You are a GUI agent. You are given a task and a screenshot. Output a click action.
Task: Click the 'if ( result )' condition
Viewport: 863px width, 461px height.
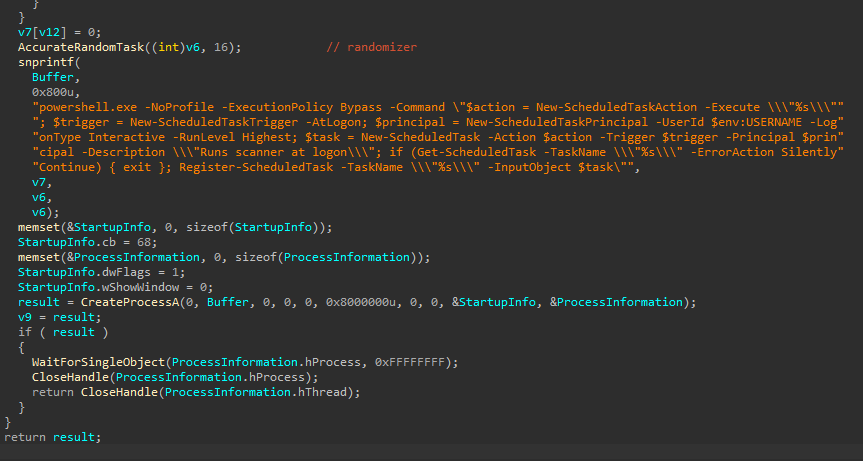click(x=63, y=332)
